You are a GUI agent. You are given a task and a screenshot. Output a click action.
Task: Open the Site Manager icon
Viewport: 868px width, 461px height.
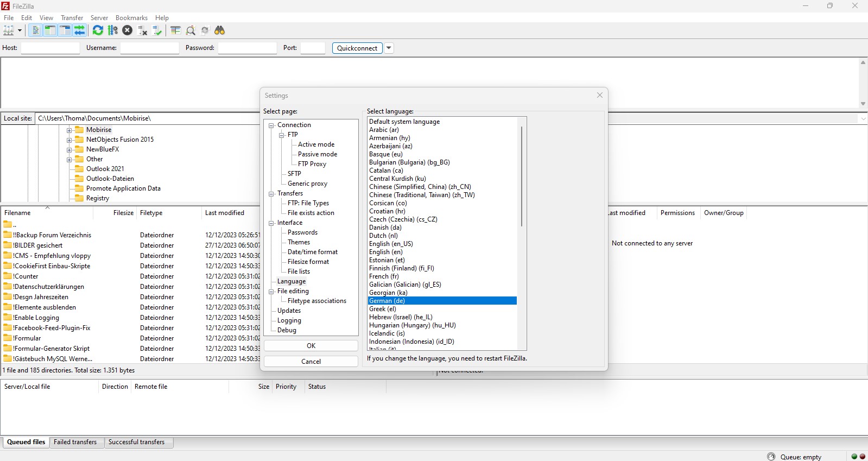[9, 30]
